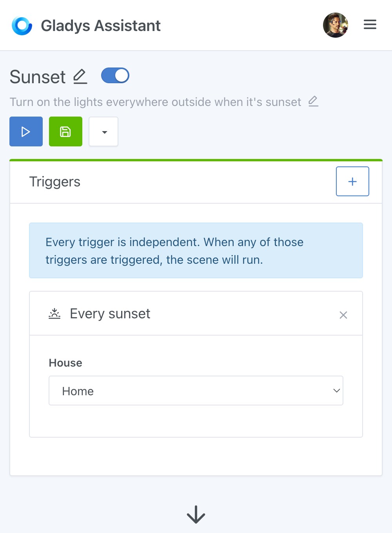This screenshot has width=392, height=533.
Task: Click the Triggers section header
Action: pyautogui.click(x=55, y=182)
